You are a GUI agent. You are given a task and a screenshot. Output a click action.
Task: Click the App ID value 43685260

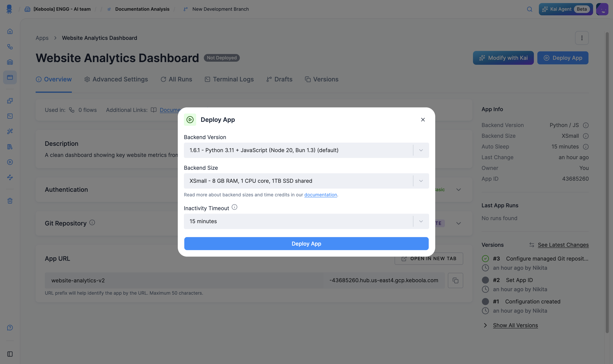575,179
